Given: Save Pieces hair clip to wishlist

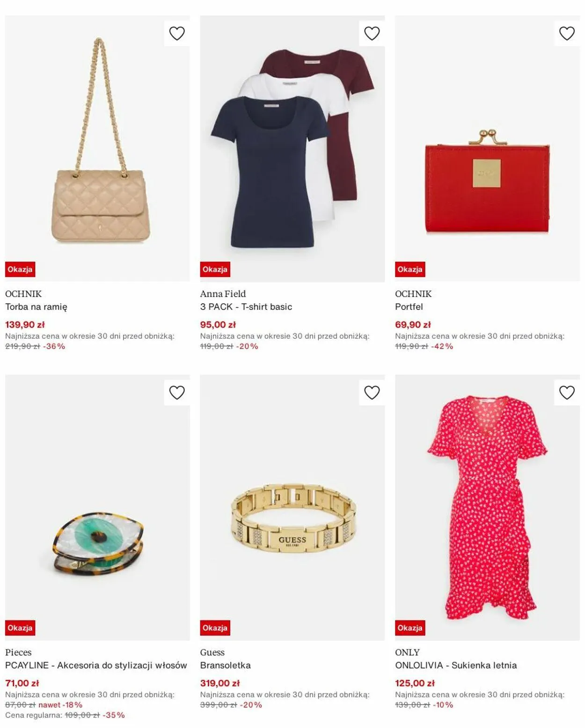Looking at the screenshot, I should pos(177,393).
